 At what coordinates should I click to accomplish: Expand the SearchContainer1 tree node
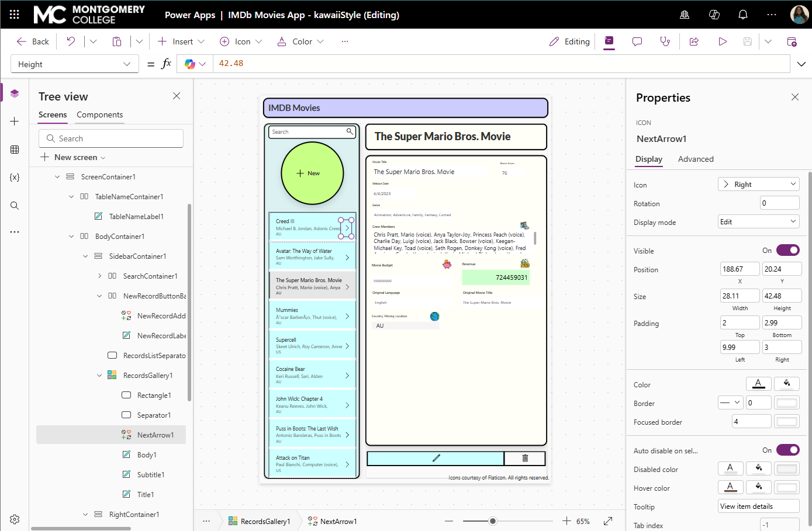[99, 276]
